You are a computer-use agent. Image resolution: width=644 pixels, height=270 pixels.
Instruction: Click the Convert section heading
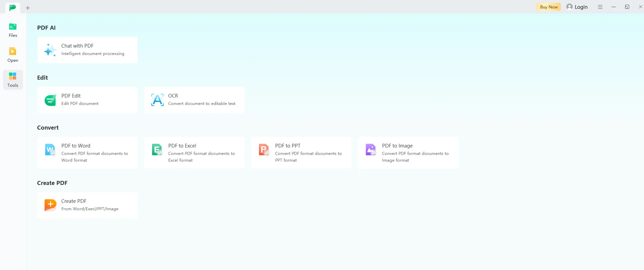[x=48, y=128]
